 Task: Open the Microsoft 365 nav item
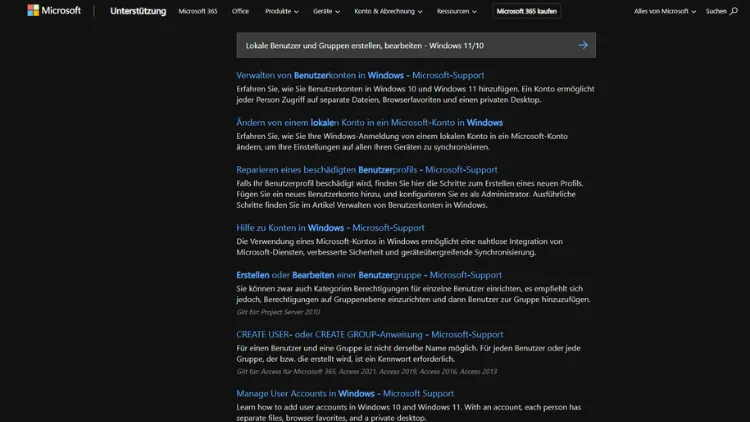[x=198, y=11]
